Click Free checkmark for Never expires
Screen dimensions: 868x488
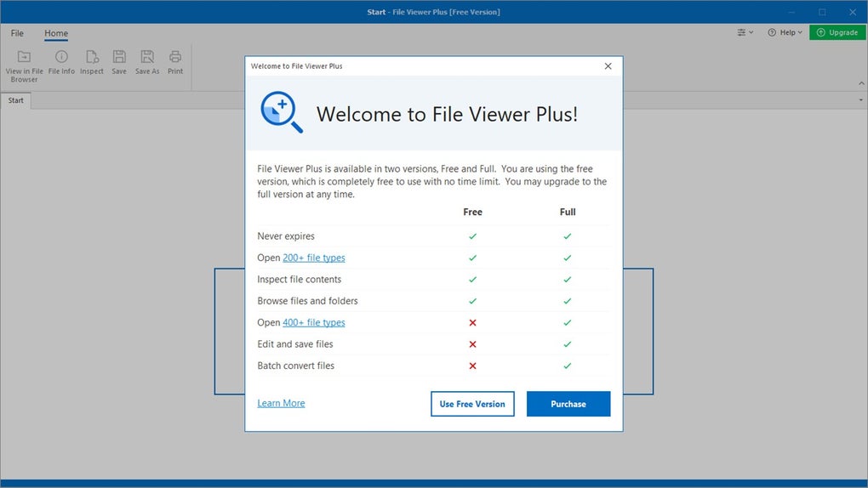(473, 236)
